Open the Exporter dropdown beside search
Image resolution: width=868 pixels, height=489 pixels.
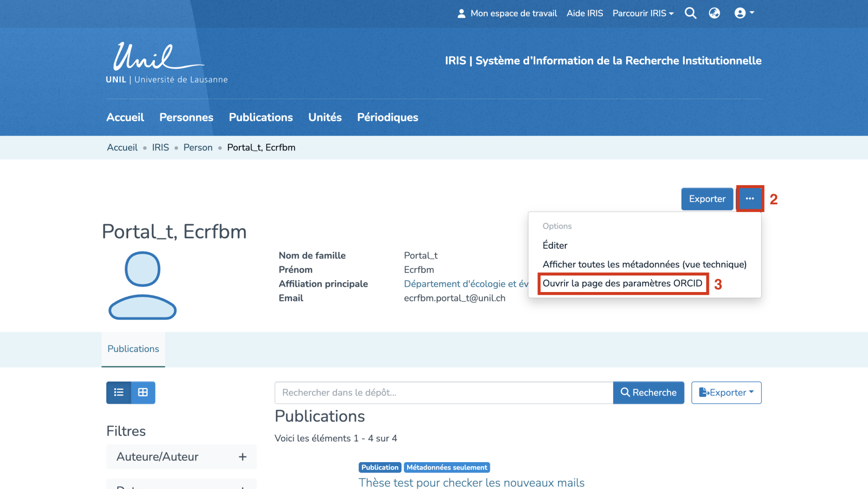(x=726, y=393)
